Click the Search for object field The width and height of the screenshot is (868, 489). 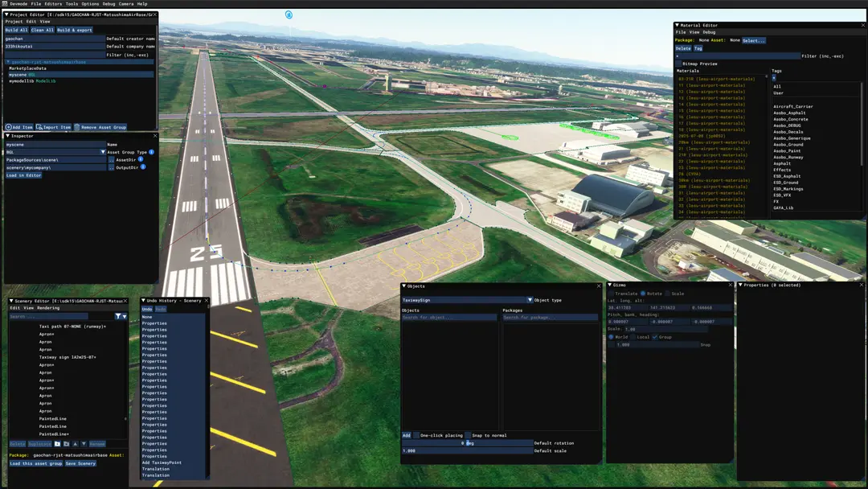(x=449, y=318)
